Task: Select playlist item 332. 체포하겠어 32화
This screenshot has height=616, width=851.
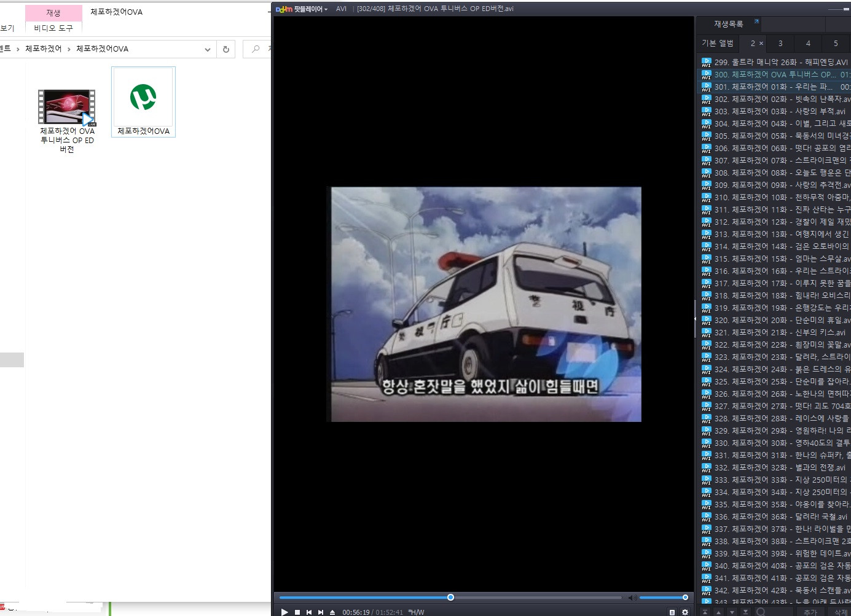Action: (775, 467)
